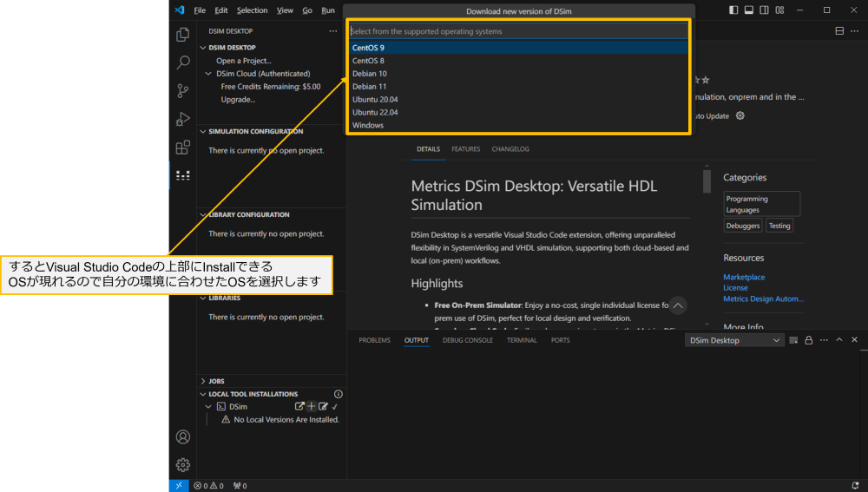Collapse the LOCAL TOOL INSTALLATIONS section
The height and width of the screenshot is (492, 868).
(203, 394)
